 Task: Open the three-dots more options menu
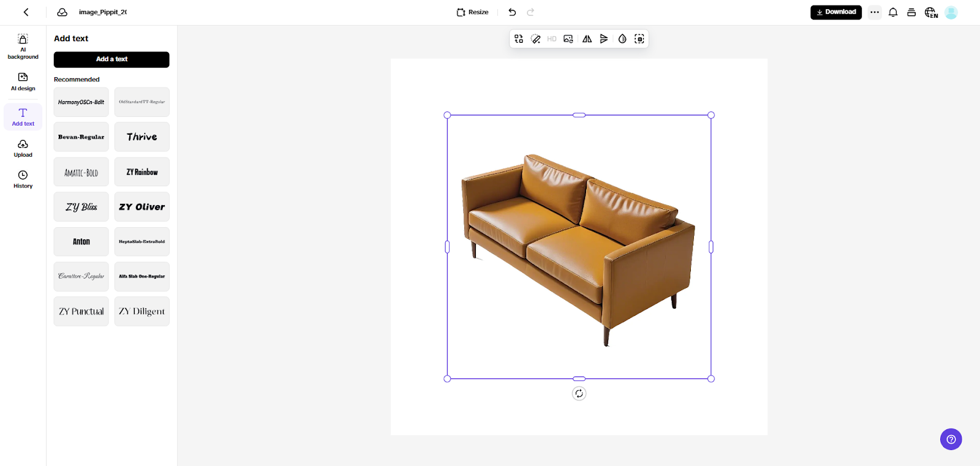click(x=875, y=12)
